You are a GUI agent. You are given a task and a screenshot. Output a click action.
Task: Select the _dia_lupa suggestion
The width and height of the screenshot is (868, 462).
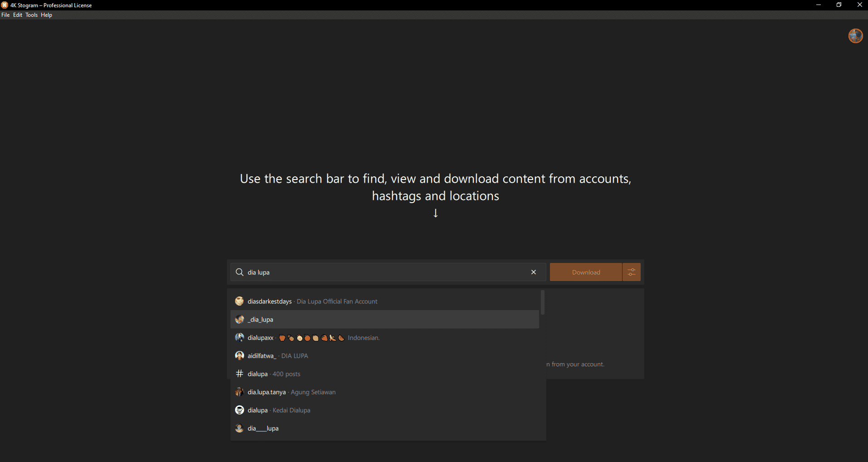click(x=385, y=320)
